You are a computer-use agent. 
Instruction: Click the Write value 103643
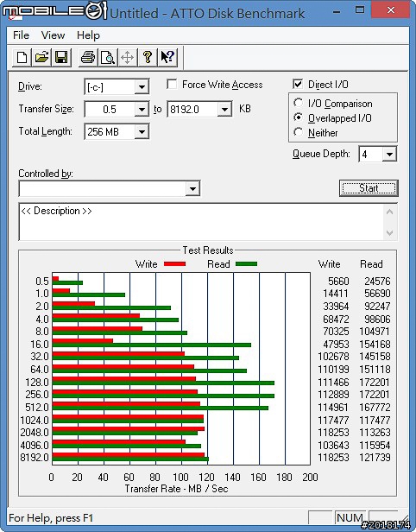333,445
